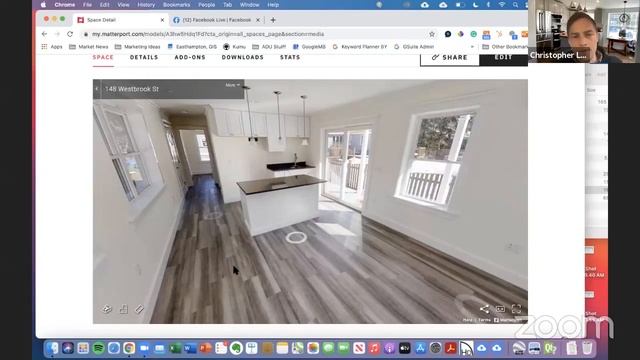
Task: Open the Market News bookmark folder
Action: [89, 47]
